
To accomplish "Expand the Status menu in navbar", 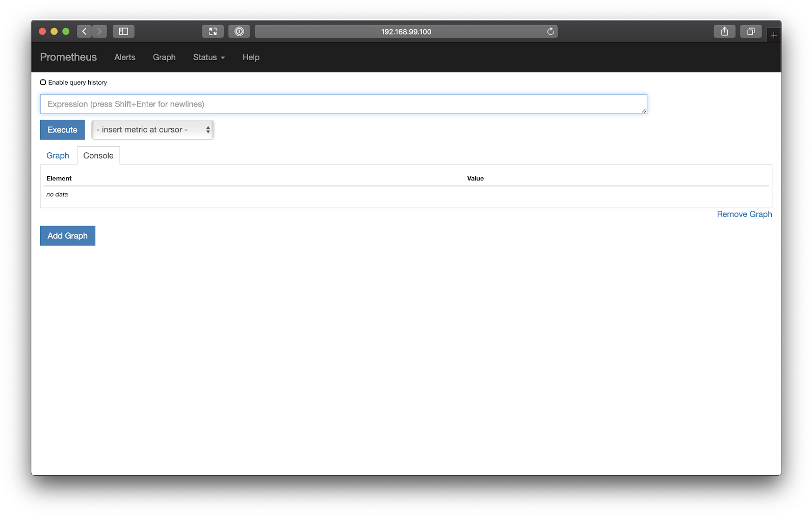I will [208, 58].
